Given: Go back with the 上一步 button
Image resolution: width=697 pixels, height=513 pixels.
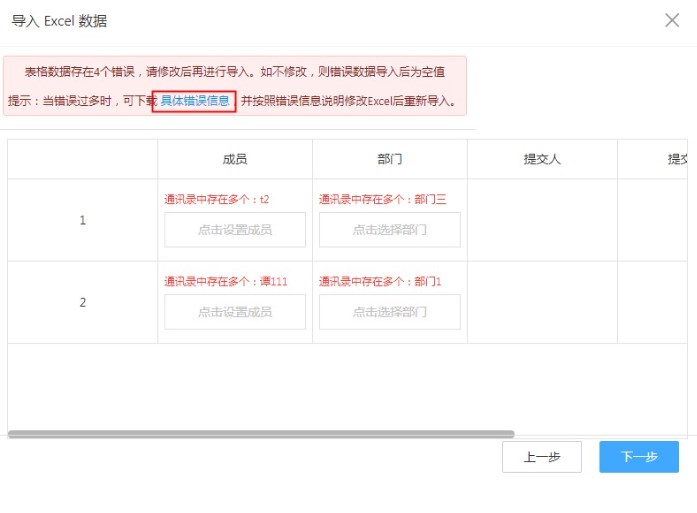Looking at the screenshot, I should (x=541, y=457).
